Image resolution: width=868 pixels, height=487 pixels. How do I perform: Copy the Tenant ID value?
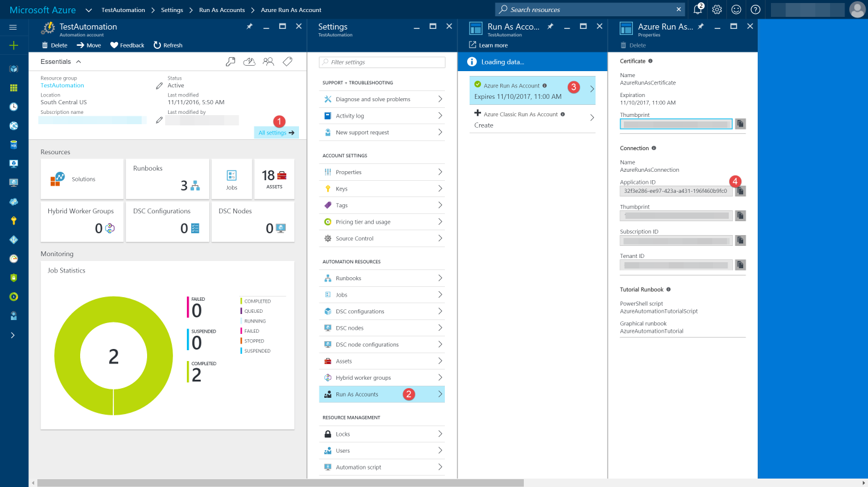coord(740,265)
